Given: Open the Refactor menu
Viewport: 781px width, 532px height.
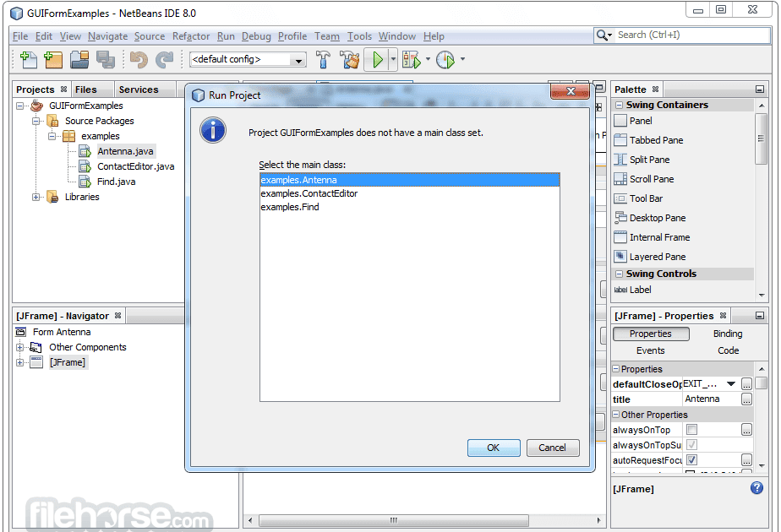Looking at the screenshot, I should point(191,36).
